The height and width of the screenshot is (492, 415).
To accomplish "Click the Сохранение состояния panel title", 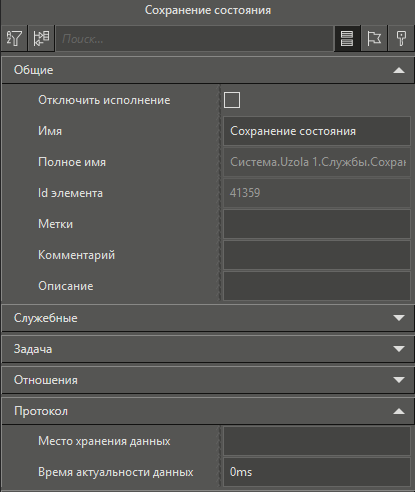I will click(208, 10).
